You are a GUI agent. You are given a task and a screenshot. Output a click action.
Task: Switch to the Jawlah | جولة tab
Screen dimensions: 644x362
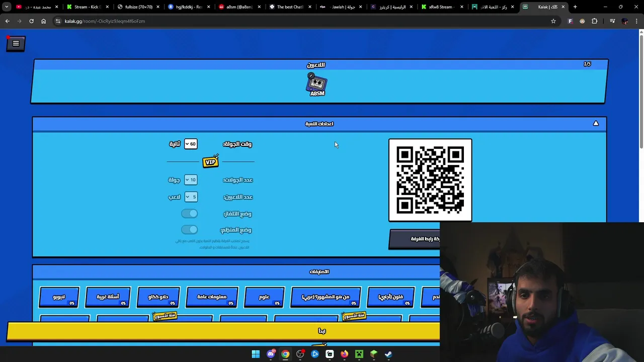coord(341,7)
